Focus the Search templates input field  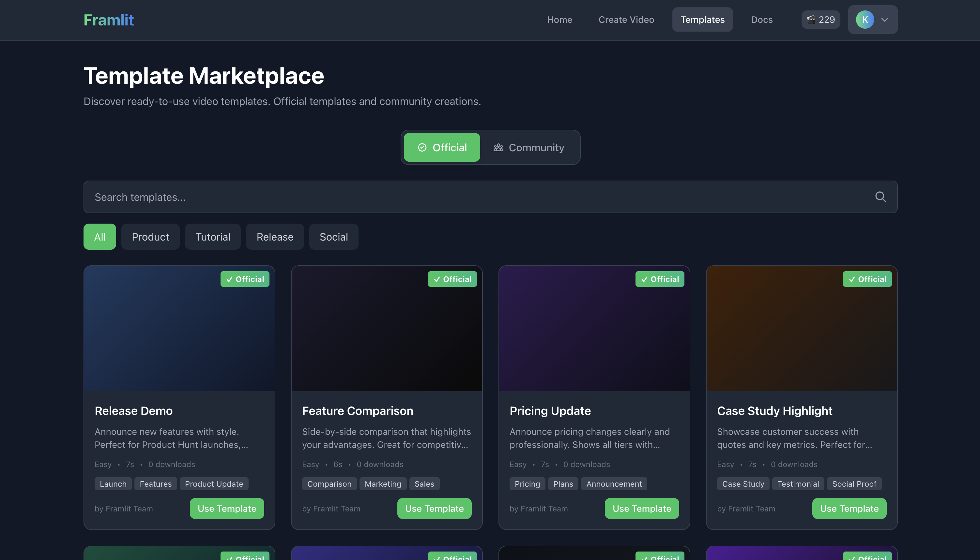tap(462, 197)
